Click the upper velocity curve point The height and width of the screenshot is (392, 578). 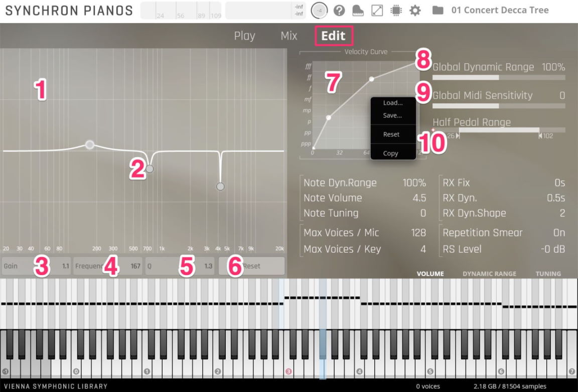click(x=372, y=79)
